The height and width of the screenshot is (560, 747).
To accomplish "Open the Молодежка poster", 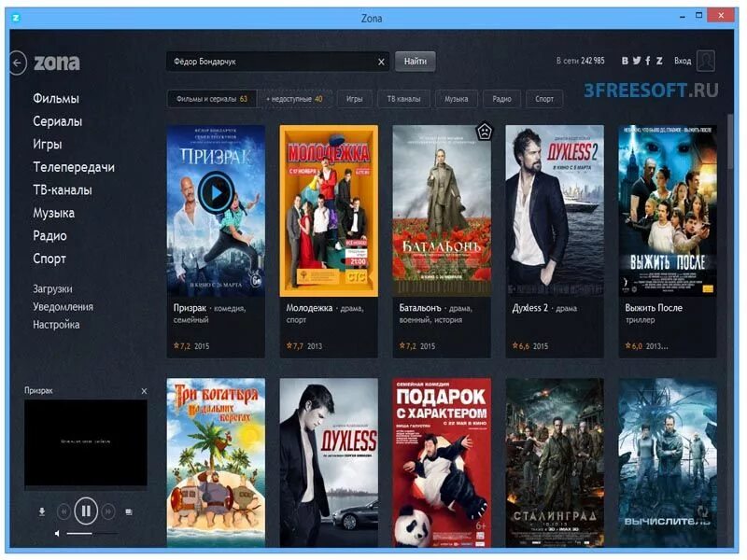I will pos(329,211).
